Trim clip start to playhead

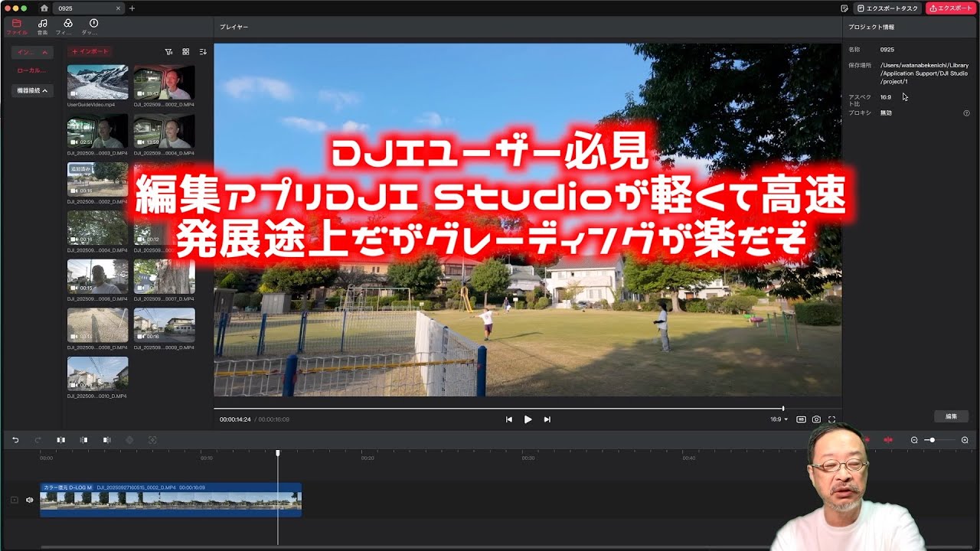(84, 440)
